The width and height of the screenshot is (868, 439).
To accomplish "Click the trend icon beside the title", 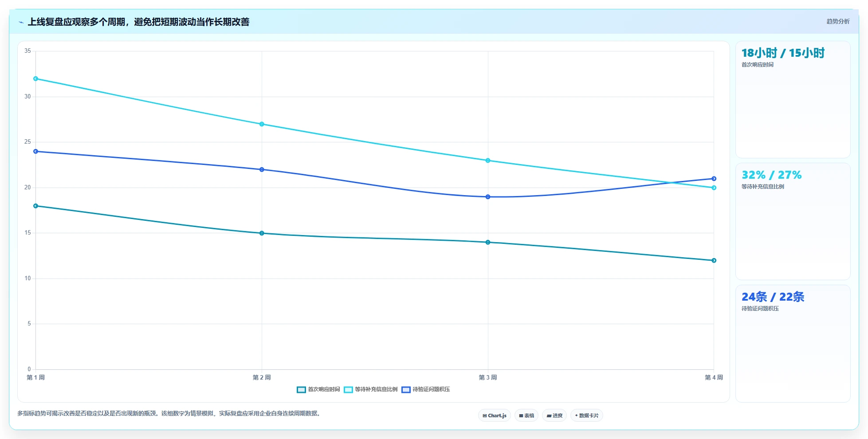I will [21, 22].
